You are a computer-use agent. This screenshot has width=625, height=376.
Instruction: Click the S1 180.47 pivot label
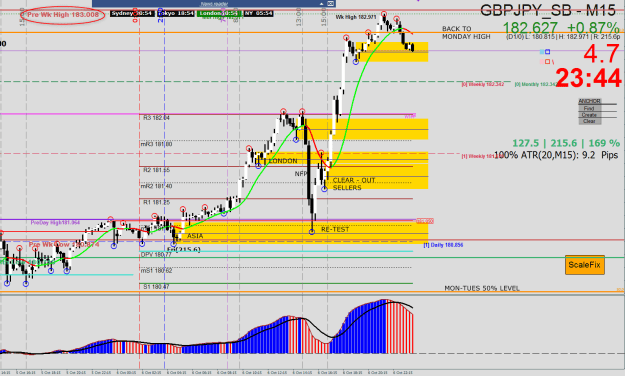click(156, 287)
